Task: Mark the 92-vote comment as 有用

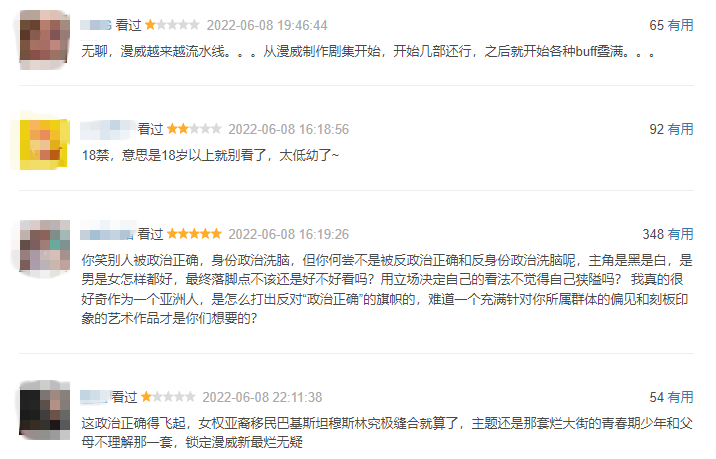Action: tap(680, 129)
